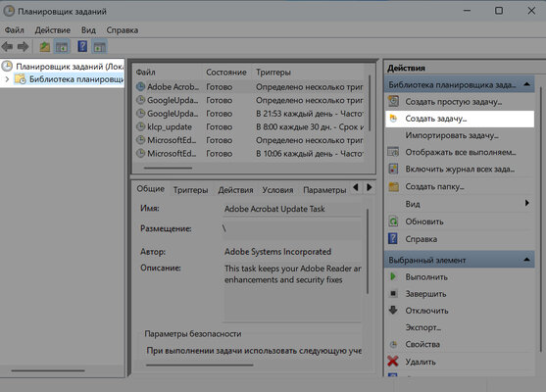This screenshot has width=546, height=392.
Task: Click the Создать простую задачу icon
Action: [x=393, y=101]
